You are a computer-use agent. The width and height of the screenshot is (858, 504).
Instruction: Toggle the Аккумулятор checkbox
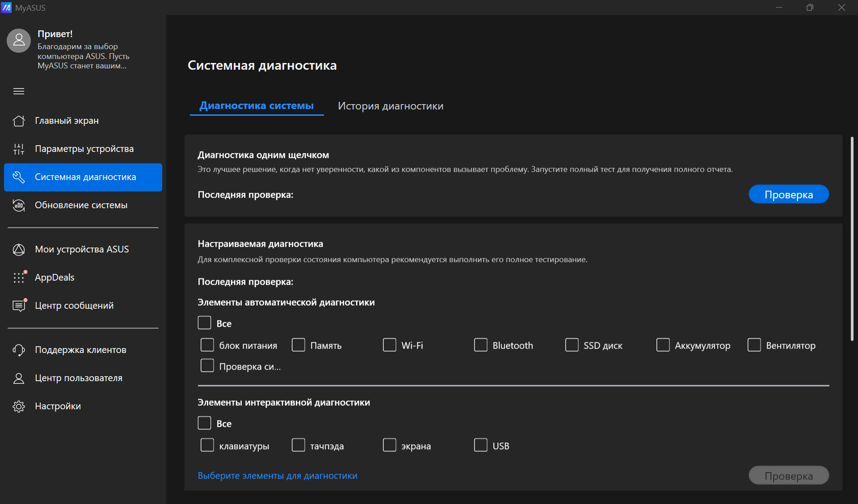tap(663, 345)
